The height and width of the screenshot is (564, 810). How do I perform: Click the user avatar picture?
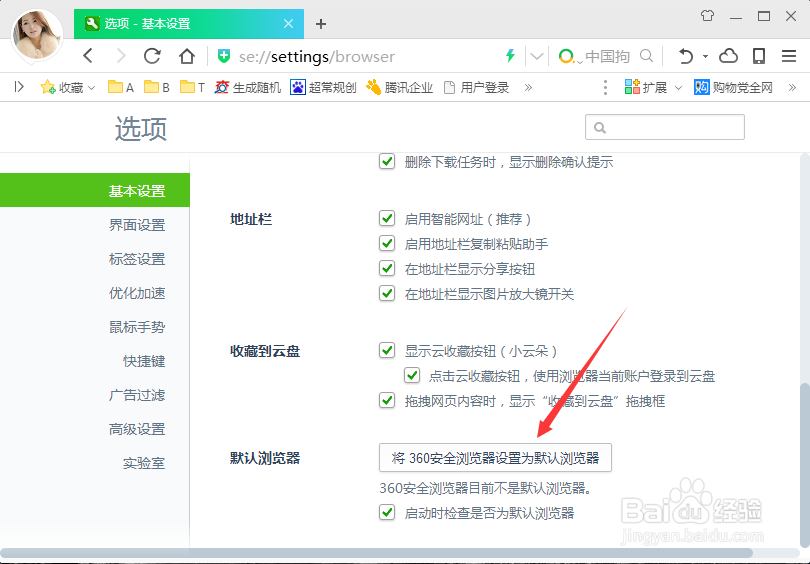tap(36, 35)
